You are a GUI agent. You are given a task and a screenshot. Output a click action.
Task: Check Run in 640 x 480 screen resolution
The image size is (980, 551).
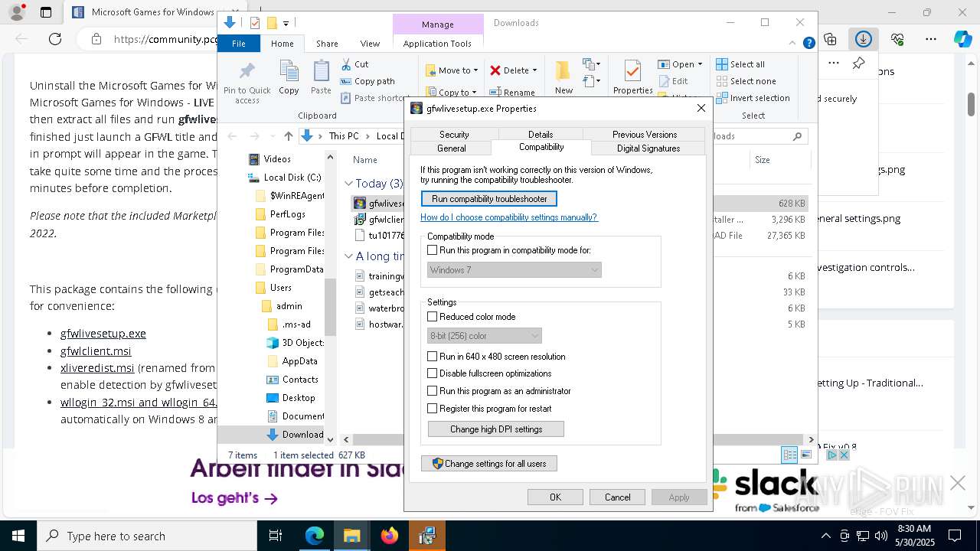coord(432,357)
